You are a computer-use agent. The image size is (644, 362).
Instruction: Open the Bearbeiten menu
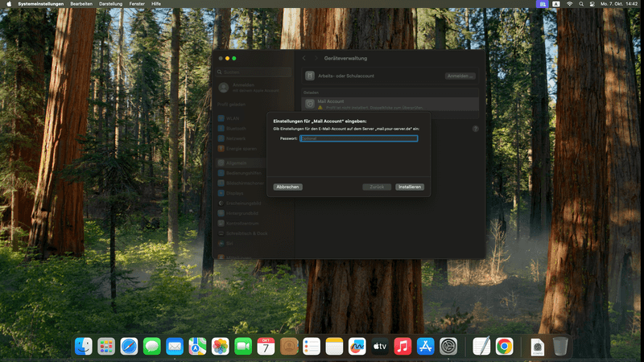click(81, 4)
